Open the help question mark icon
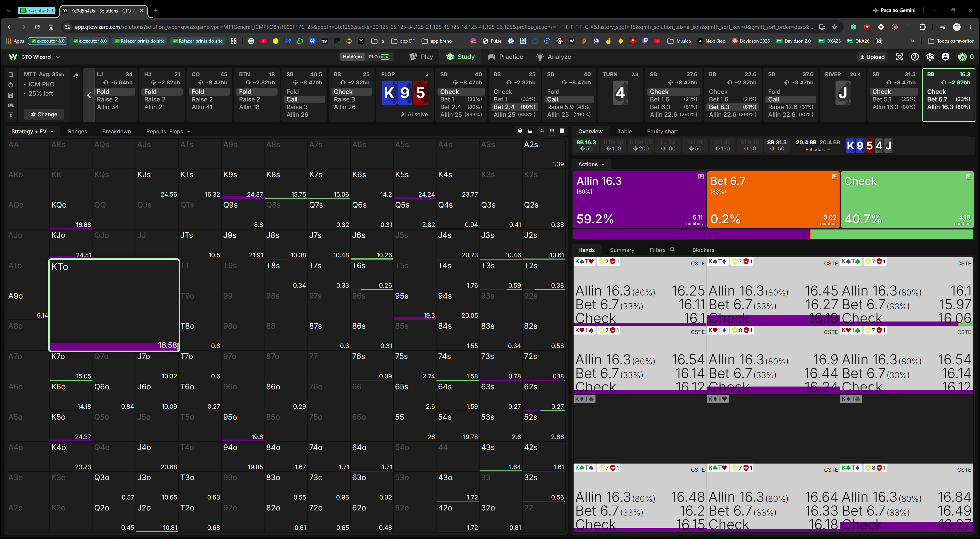Viewport: 980px width, 539px height. [915, 57]
